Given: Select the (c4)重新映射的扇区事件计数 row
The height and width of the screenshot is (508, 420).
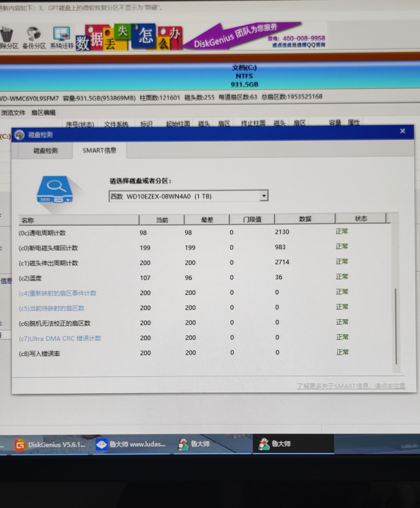Looking at the screenshot, I should [x=204, y=292].
